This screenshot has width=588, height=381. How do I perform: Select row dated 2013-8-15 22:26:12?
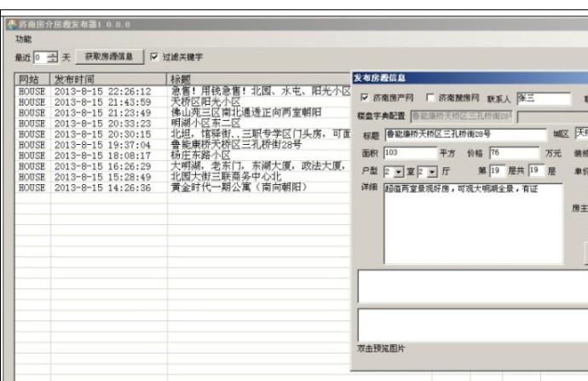[183, 91]
